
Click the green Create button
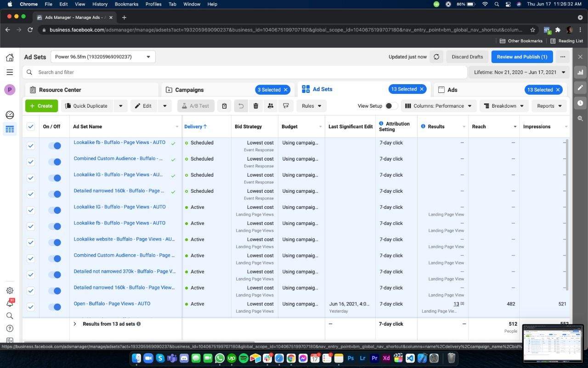tap(41, 106)
